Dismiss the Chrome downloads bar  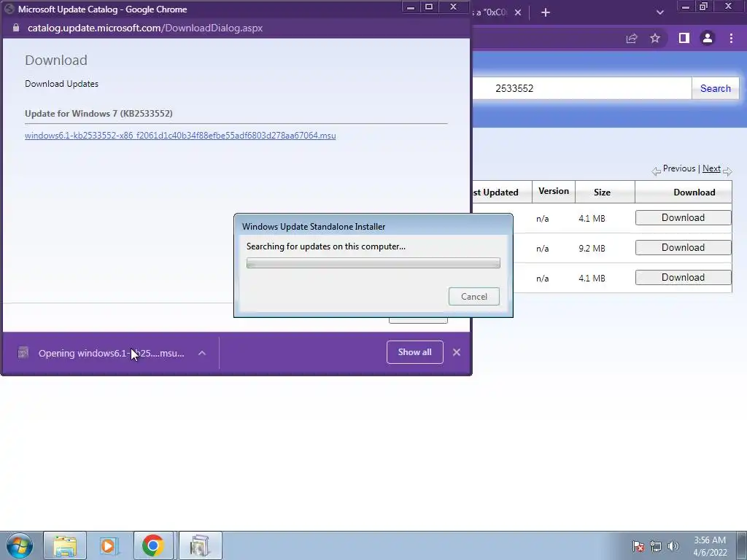pos(457,352)
